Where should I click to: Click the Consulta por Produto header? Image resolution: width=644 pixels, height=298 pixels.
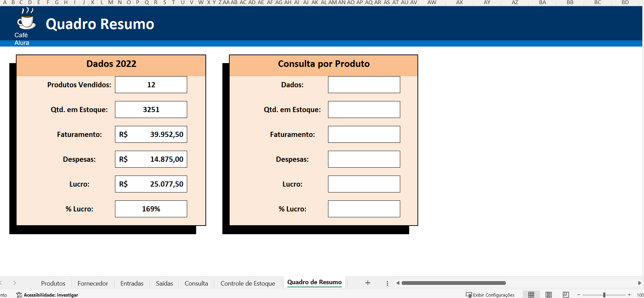[x=324, y=64]
